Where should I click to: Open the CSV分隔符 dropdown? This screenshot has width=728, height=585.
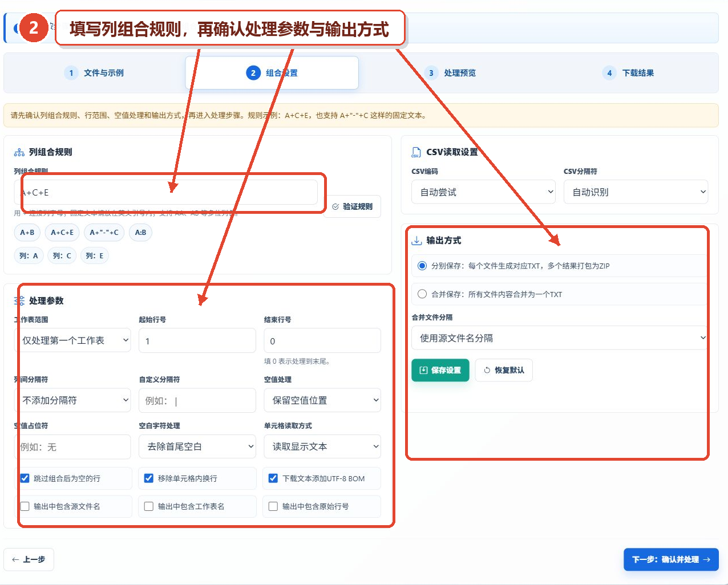(x=636, y=192)
